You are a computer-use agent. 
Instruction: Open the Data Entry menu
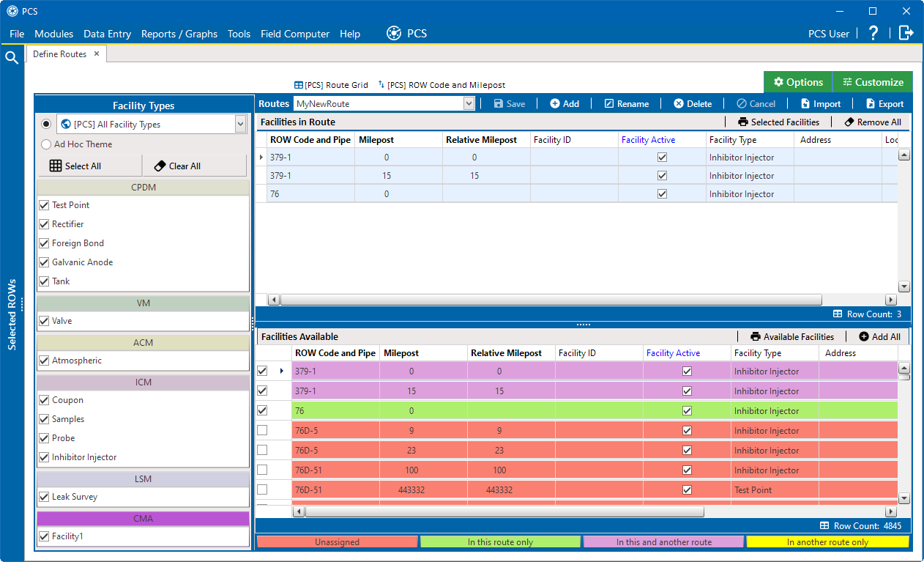(x=108, y=34)
